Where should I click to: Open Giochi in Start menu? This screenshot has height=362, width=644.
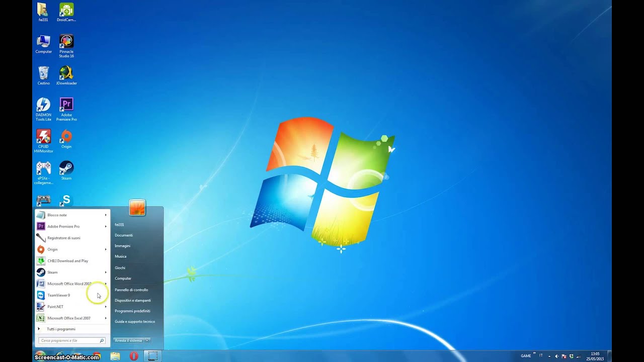coord(120,268)
